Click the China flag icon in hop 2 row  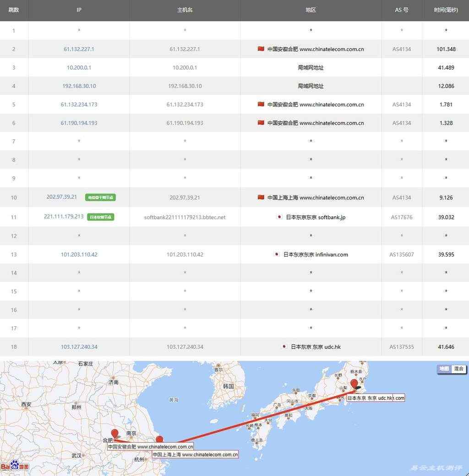click(261, 49)
